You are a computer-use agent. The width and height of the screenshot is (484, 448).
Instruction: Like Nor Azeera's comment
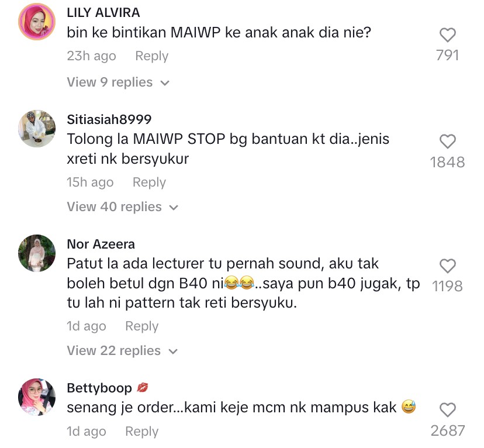448,266
